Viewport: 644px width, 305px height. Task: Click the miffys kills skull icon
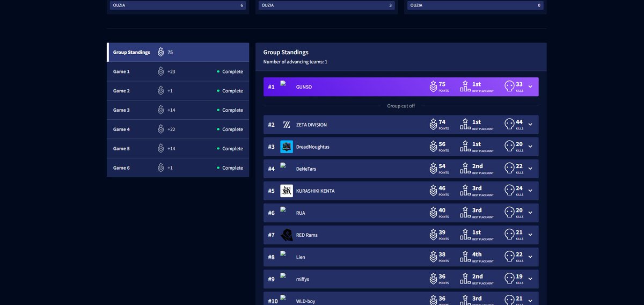tap(509, 279)
